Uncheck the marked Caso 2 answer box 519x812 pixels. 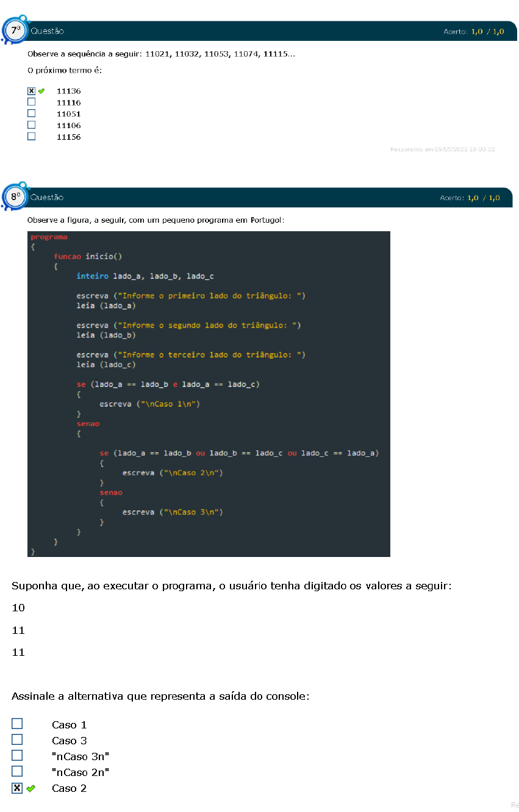pos(17,787)
